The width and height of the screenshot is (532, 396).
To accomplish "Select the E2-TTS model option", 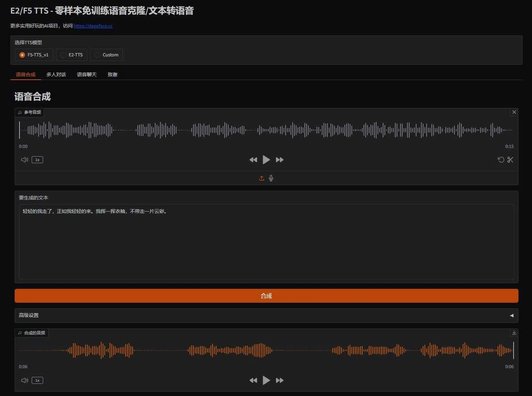I will pos(63,55).
